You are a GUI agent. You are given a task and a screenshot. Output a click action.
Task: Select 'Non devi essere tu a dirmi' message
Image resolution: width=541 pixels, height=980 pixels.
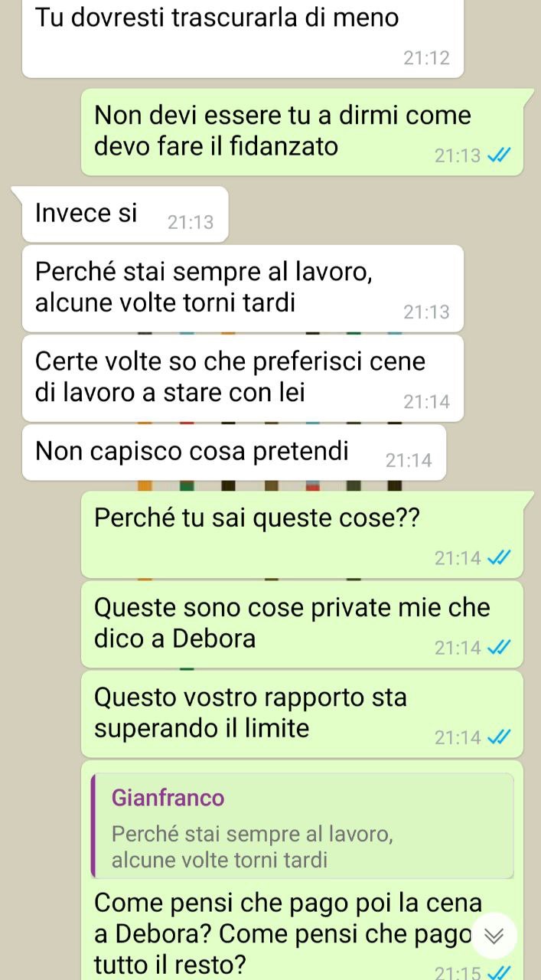coord(302,132)
